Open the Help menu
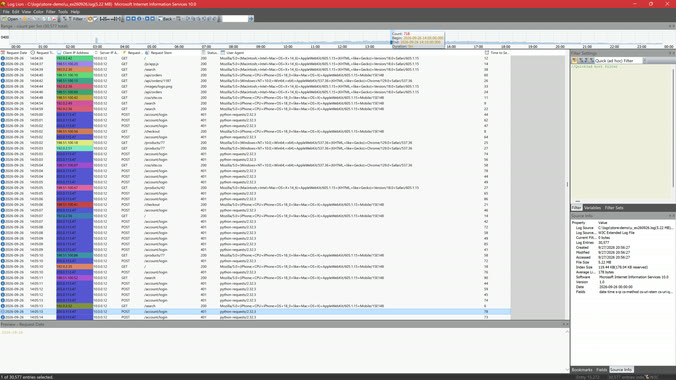This screenshot has width=676, height=380. (x=75, y=12)
